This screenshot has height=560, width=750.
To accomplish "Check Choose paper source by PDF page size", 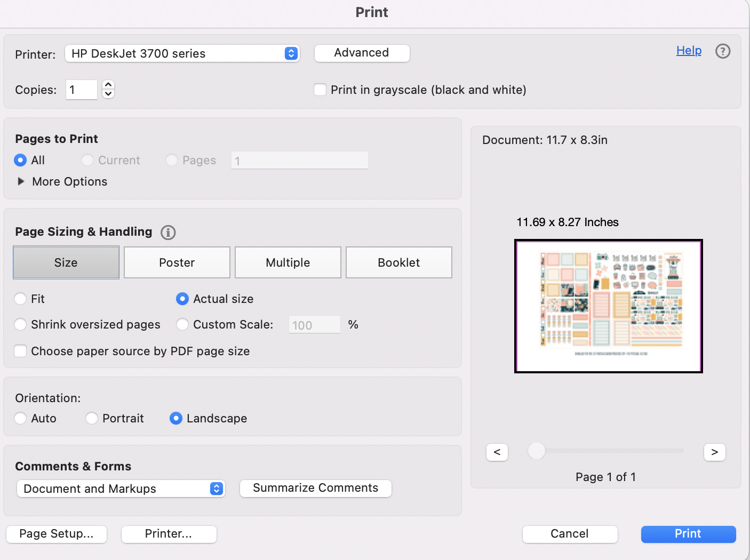I will click(20, 351).
